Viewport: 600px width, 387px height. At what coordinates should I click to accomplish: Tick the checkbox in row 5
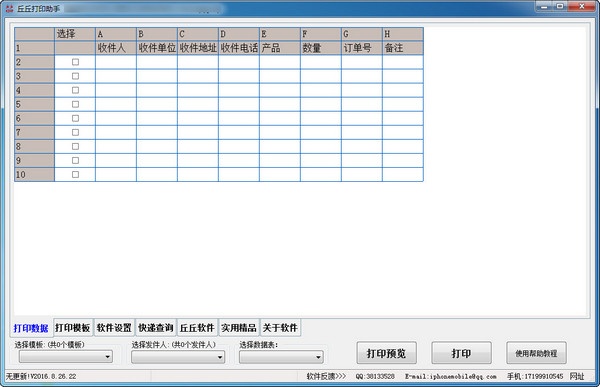coord(75,104)
